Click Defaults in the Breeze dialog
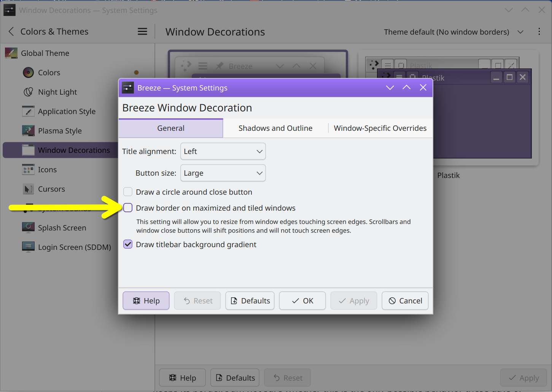 (250, 301)
